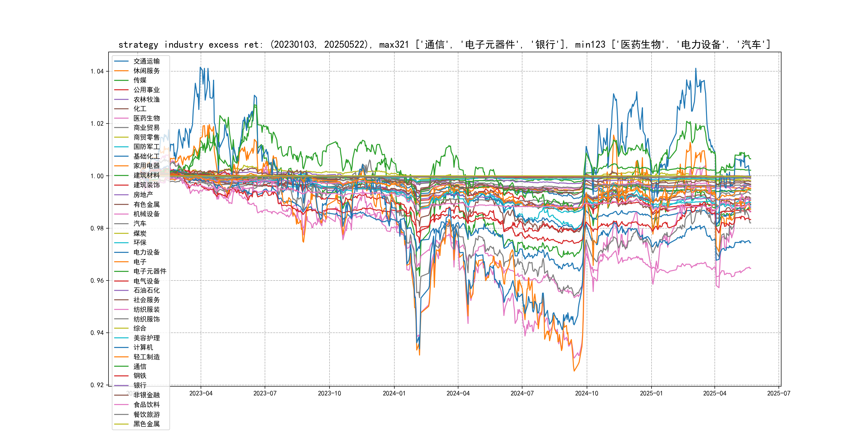This screenshot has width=868, height=434.
Task: Click the green 传媒 legend line sample
Action: [121, 80]
